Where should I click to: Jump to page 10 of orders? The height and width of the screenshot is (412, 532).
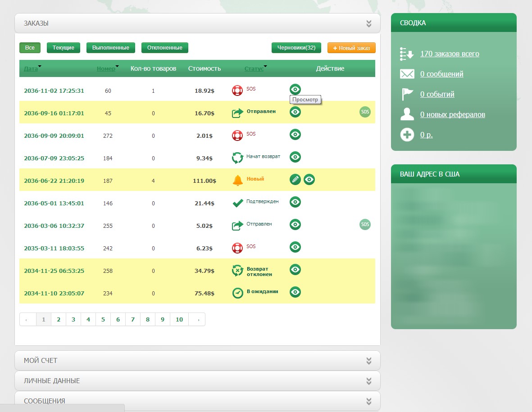pyautogui.click(x=179, y=319)
